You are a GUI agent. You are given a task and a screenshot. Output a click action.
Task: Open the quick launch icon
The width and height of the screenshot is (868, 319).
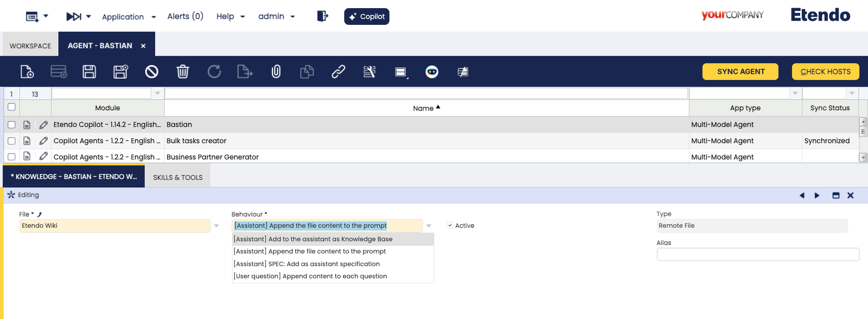pyautogui.click(x=74, y=17)
